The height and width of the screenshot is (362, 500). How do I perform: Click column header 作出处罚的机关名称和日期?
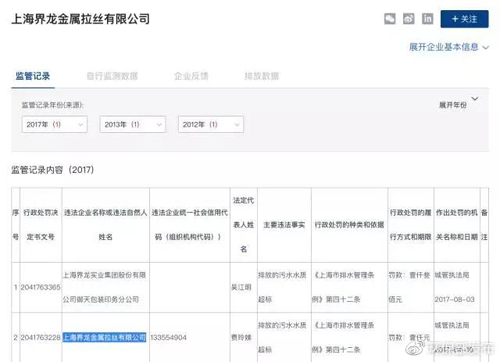point(457,225)
